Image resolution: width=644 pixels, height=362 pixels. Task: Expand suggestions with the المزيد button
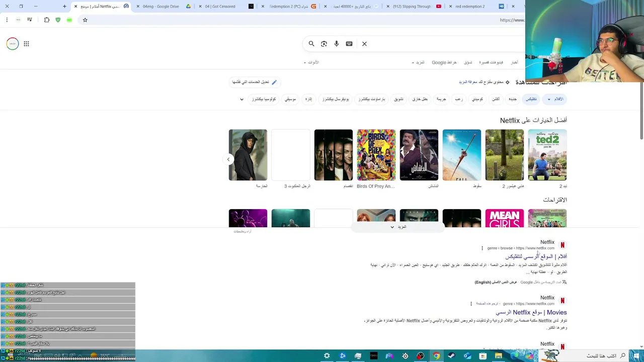point(398,227)
